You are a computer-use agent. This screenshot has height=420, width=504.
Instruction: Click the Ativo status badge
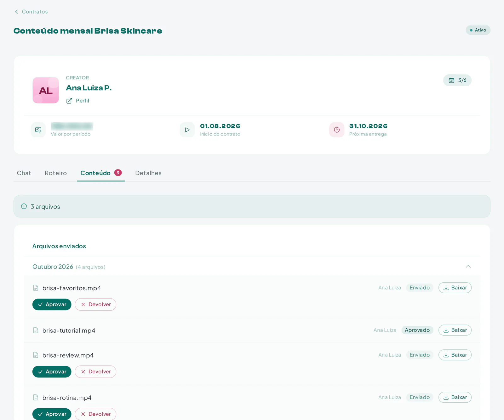pos(478,30)
